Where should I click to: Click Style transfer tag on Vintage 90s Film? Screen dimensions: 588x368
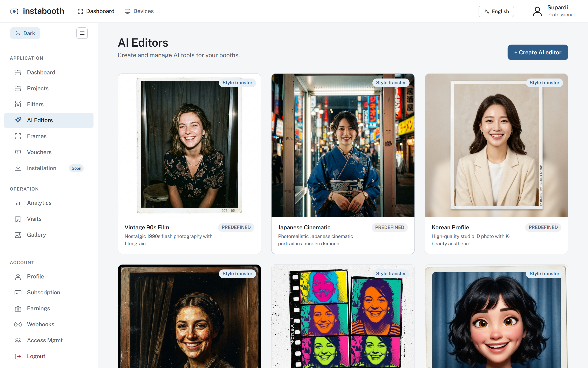coord(237,83)
